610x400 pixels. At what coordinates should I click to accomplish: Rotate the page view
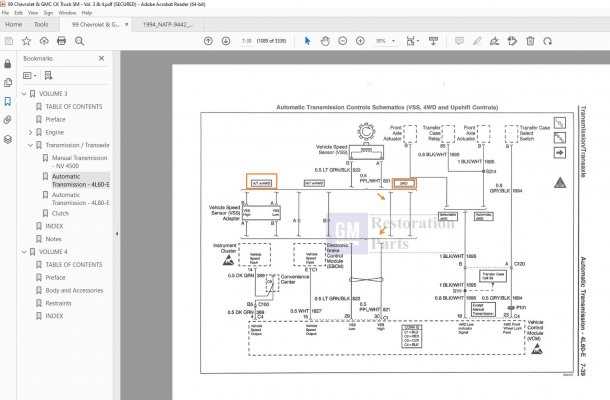[x=548, y=41]
